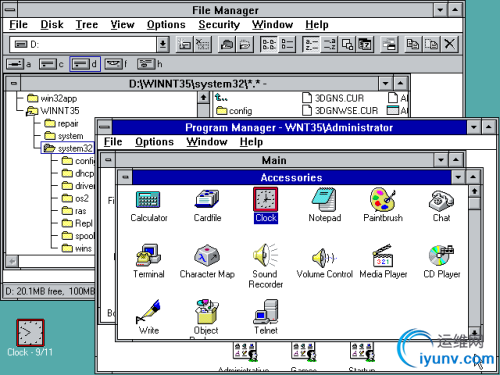
Task: Open the File Manager control-menu box
Action: [x=10, y=10]
